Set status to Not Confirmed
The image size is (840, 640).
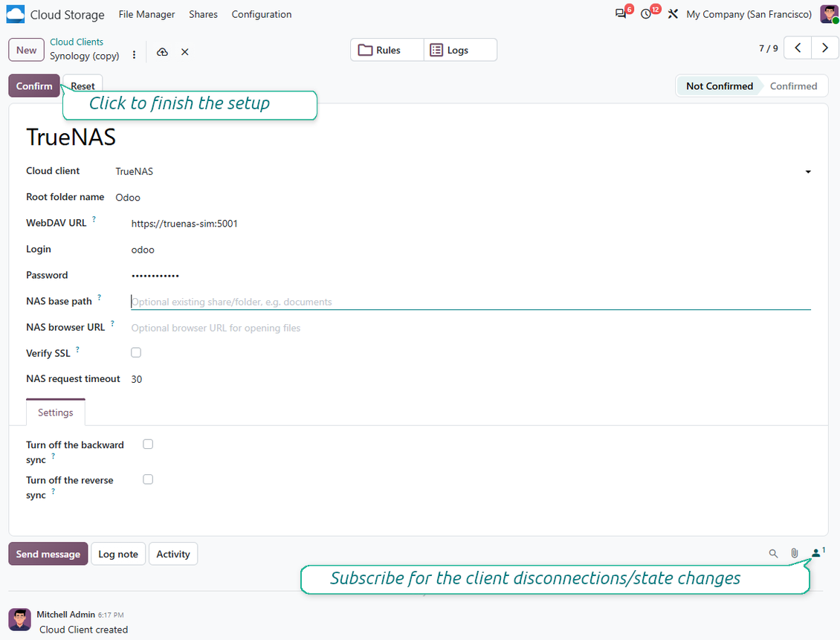(719, 86)
